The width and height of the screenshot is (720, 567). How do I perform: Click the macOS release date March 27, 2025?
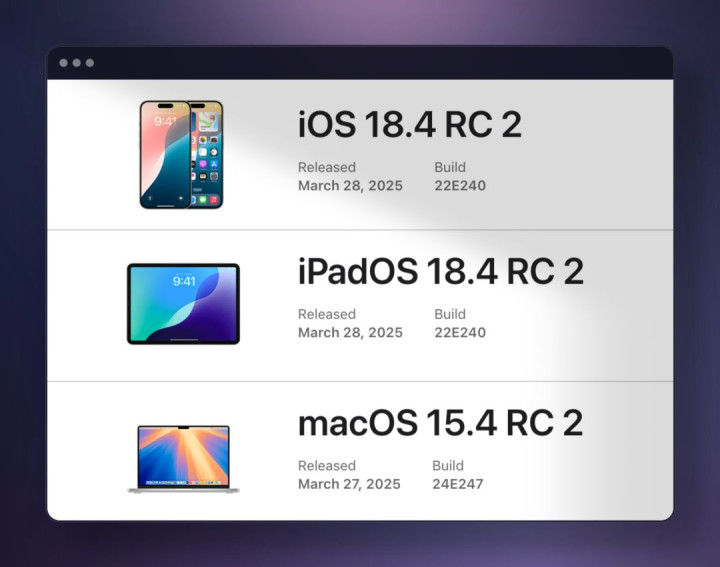point(349,484)
